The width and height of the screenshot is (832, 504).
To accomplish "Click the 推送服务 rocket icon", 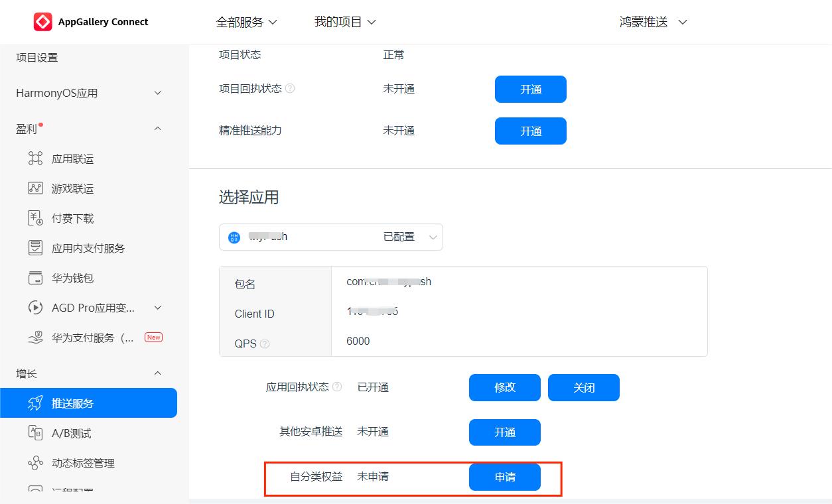I will [x=35, y=403].
